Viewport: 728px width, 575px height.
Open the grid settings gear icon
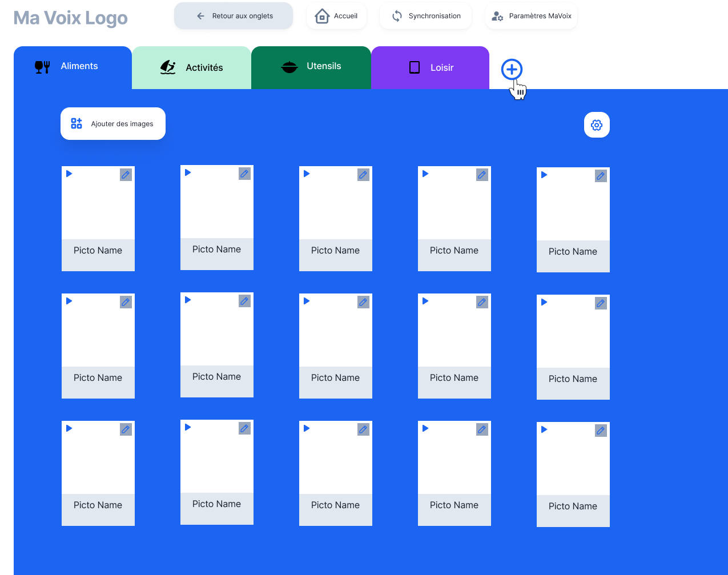click(x=597, y=125)
